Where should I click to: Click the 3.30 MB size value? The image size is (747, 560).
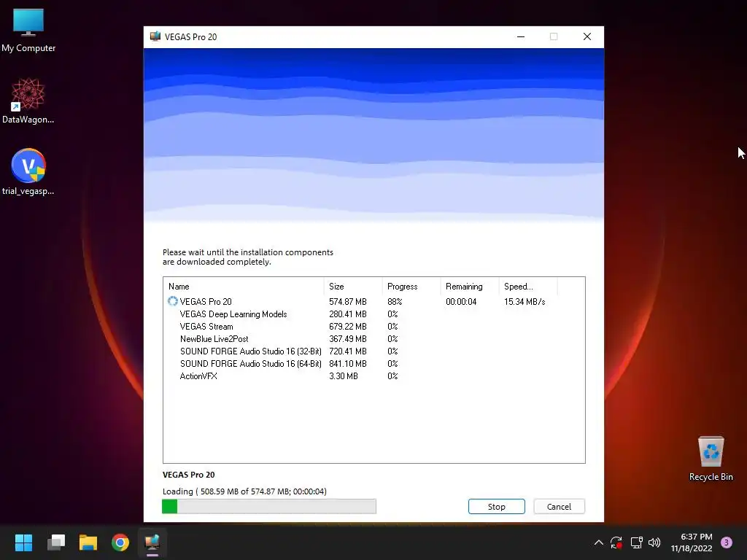344,376
